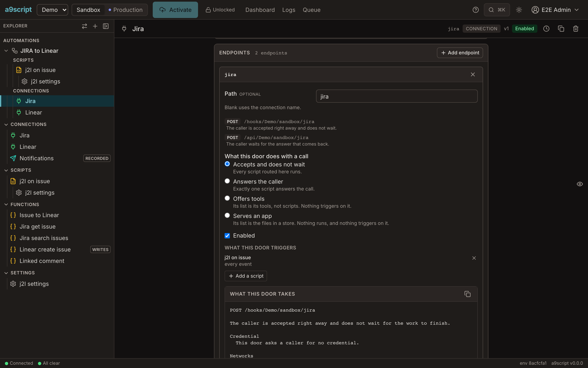The width and height of the screenshot is (588, 368).
Task: Copy the What This Door Takes text
Action: point(467,294)
